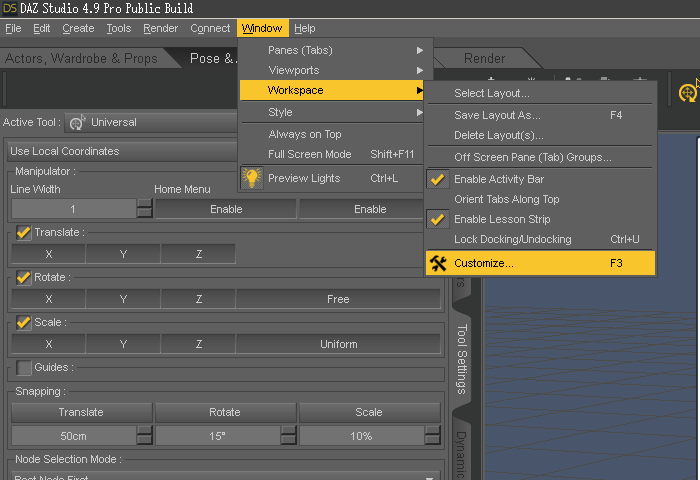Click the orange view rotate icon in viewport
700x480 pixels.
688,93
